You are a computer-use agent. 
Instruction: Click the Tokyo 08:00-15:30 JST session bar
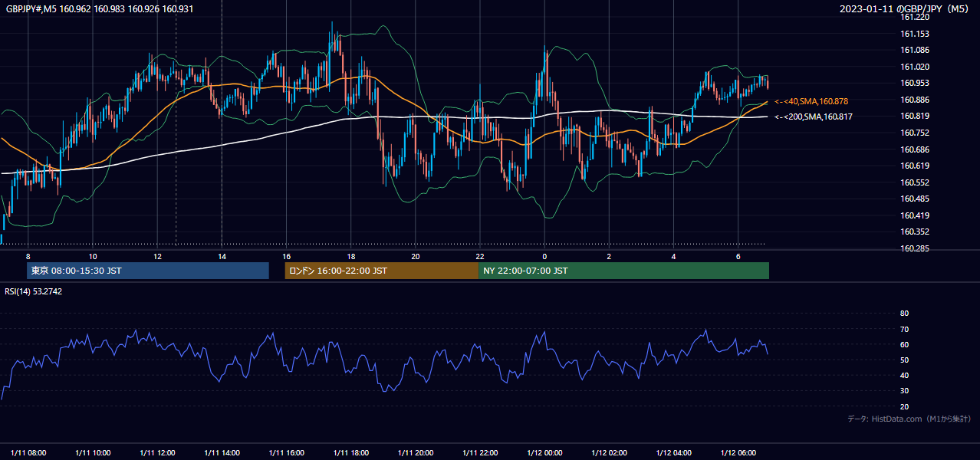point(147,271)
